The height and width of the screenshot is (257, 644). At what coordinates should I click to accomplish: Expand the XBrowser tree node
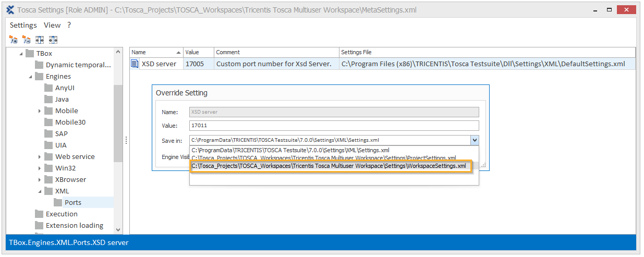(40, 179)
